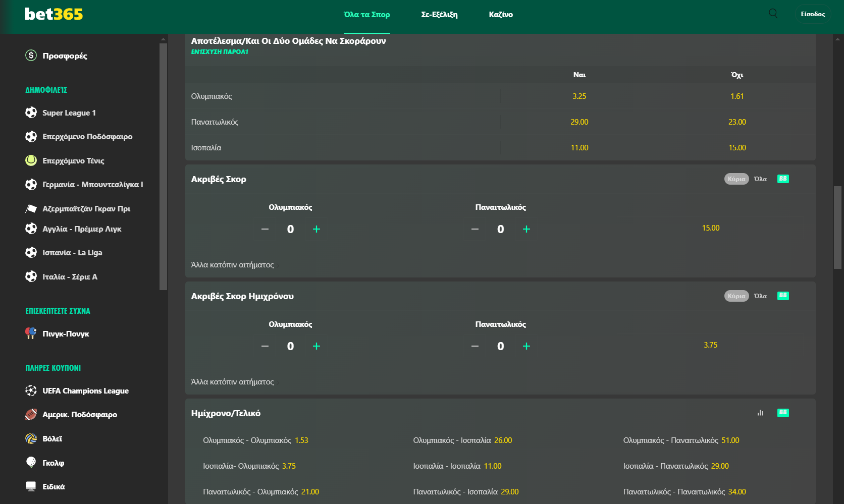This screenshot has width=844, height=504.
Task: Select Όλα toggle in Ακριβές Σκορ
Action: (x=760, y=179)
